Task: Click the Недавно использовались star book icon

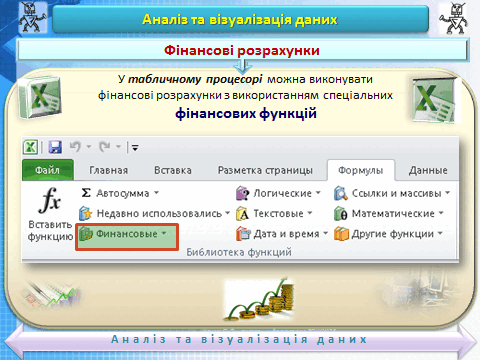Action: click(x=86, y=213)
